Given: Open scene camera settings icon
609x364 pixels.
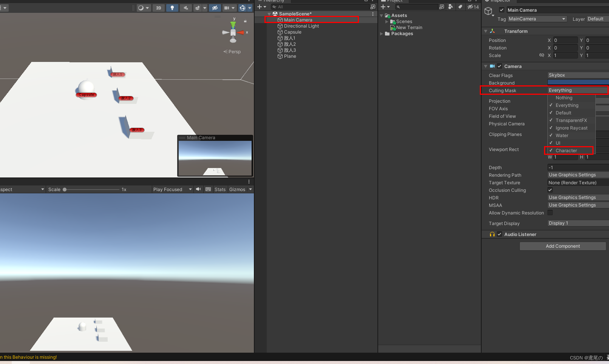Looking at the screenshot, I should click(x=227, y=8).
